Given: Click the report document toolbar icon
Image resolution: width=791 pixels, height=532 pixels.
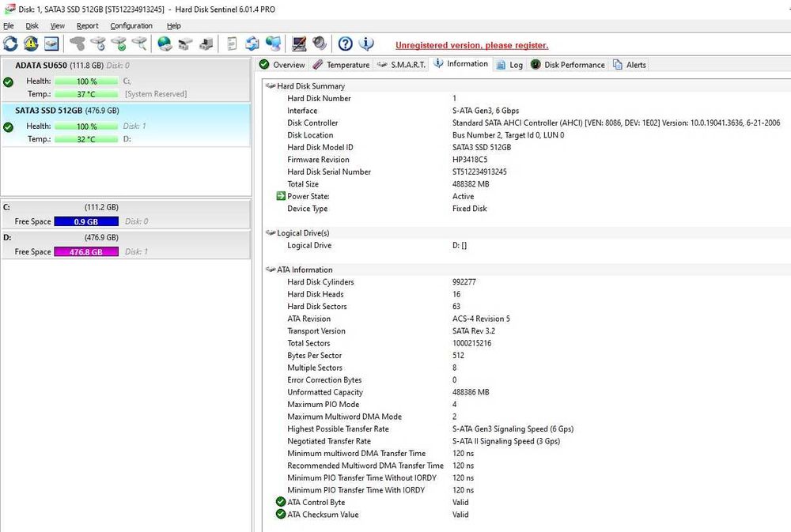Looking at the screenshot, I should click(232, 43).
